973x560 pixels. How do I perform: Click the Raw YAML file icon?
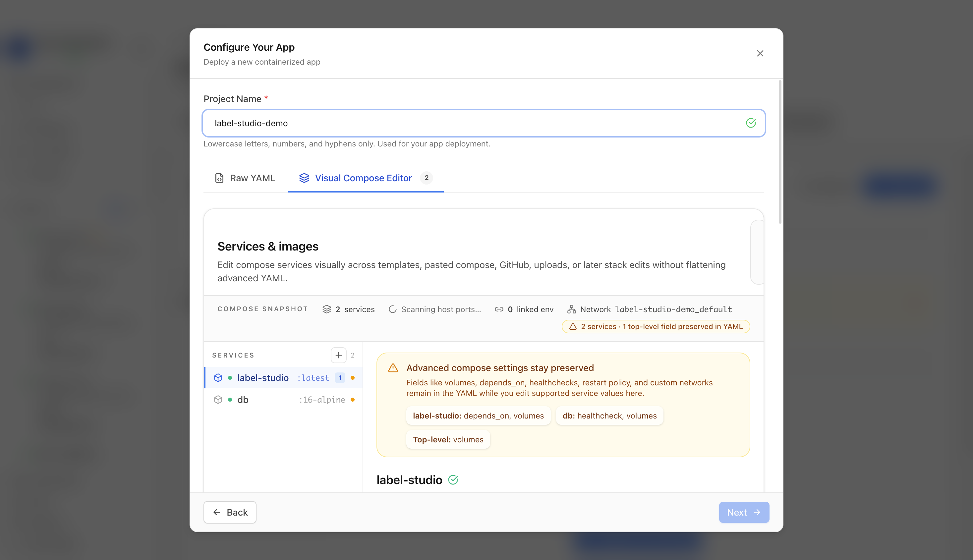[x=219, y=178]
